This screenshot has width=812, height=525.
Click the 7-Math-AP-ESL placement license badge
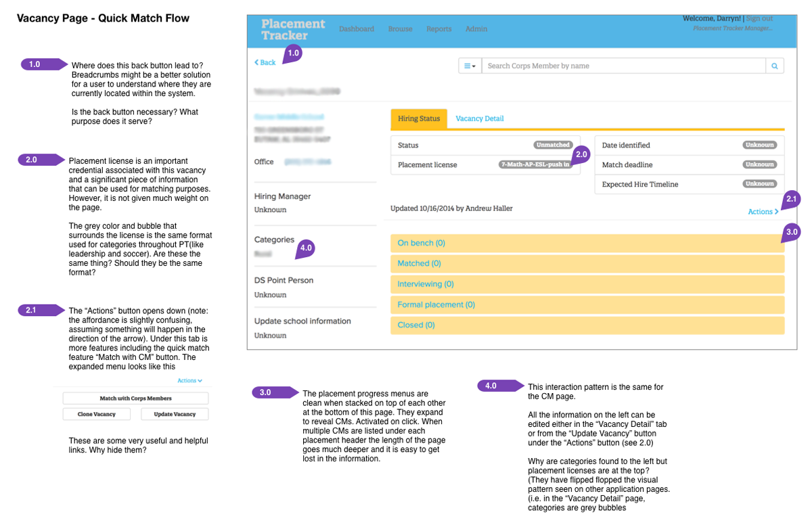pyautogui.click(x=535, y=164)
